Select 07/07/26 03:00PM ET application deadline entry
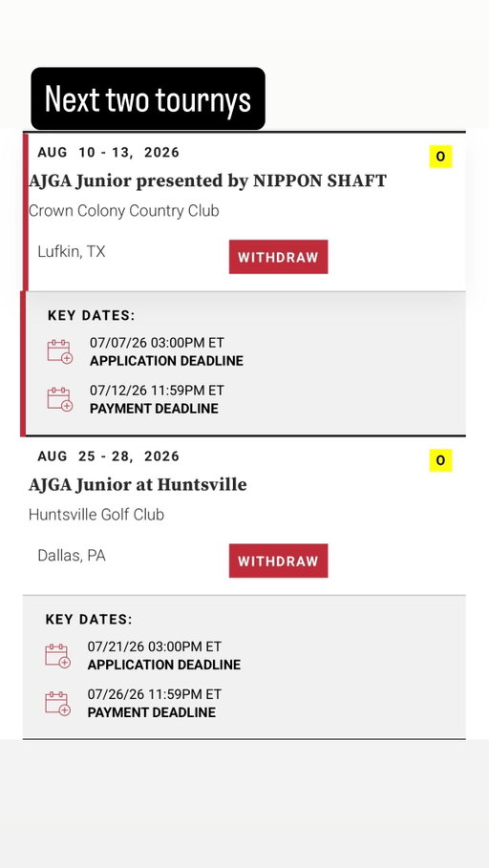This screenshot has width=489, height=868. 166,351
